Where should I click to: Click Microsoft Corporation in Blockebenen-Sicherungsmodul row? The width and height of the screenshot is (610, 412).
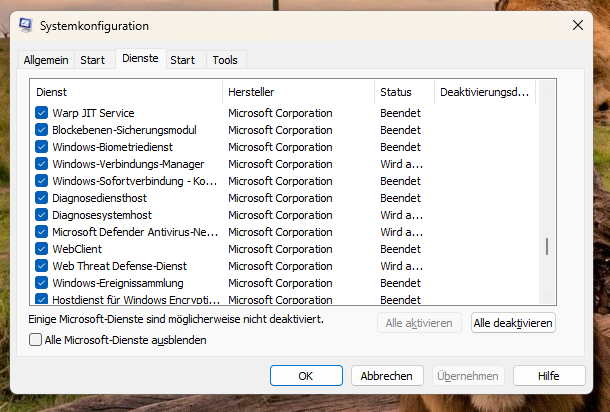tap(280, 130)
